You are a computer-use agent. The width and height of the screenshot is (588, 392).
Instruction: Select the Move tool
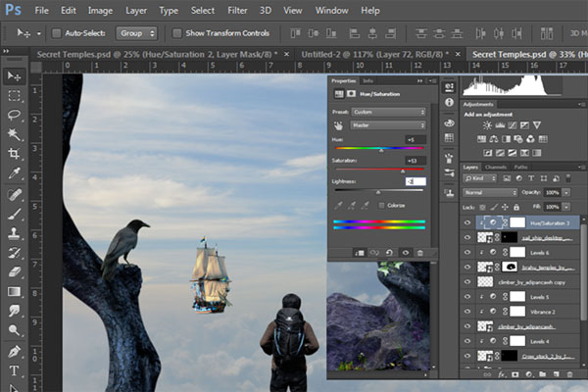14,75
